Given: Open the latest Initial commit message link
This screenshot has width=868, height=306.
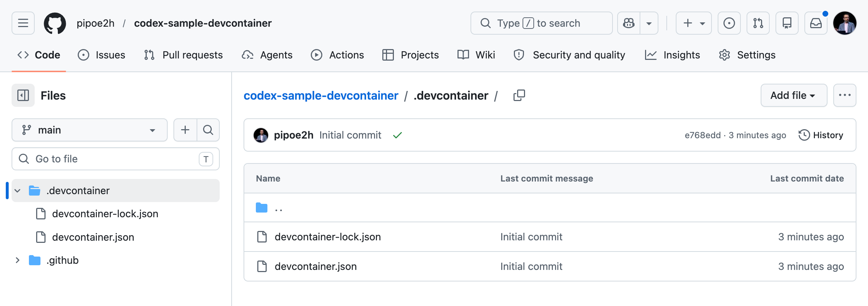Looking at the screenshot, I should 350,135.
